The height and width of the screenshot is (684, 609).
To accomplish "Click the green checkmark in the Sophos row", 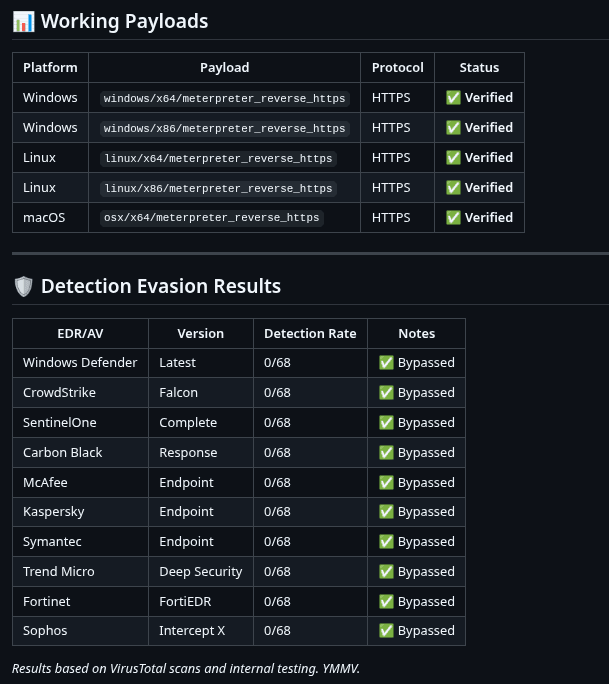I will coord(386,630).
